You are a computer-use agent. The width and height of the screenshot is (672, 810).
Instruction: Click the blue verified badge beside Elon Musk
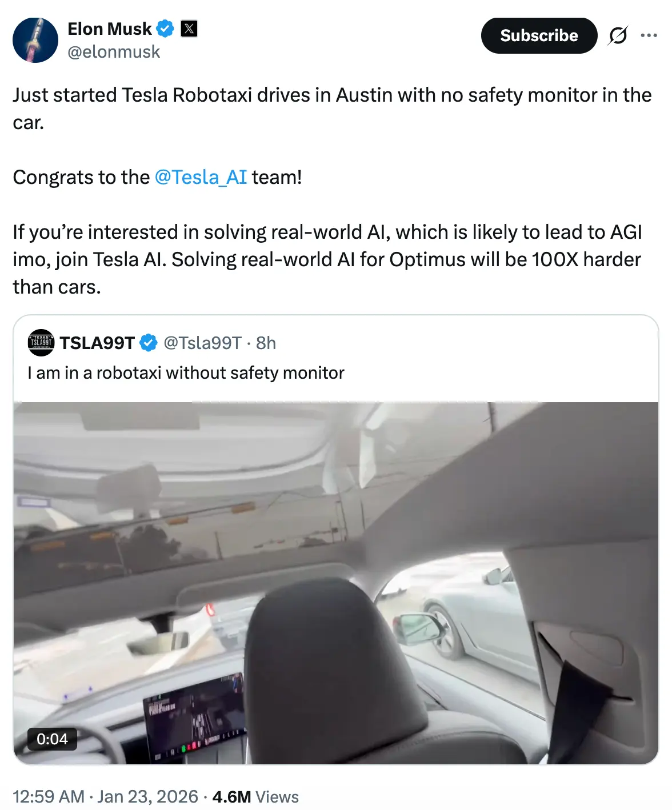click(165, 29)
